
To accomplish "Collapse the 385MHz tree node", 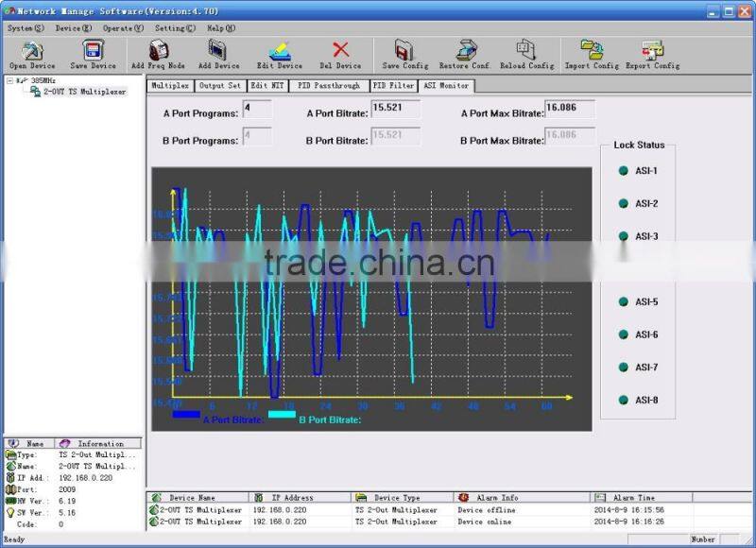I will (x=8, y=80).
